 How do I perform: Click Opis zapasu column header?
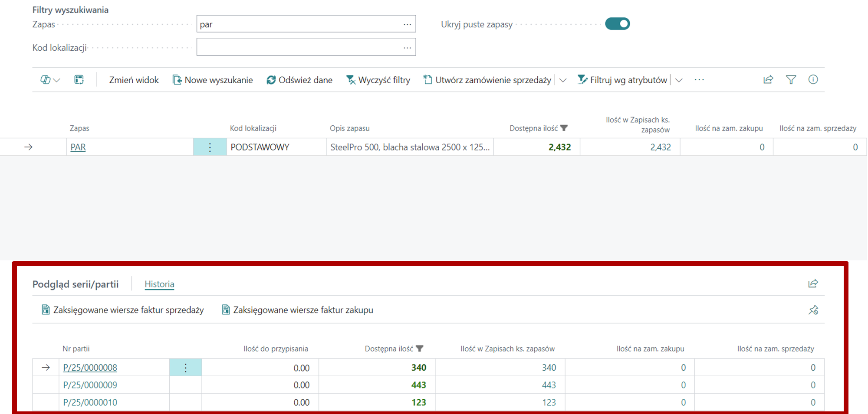tap(350, 128)
